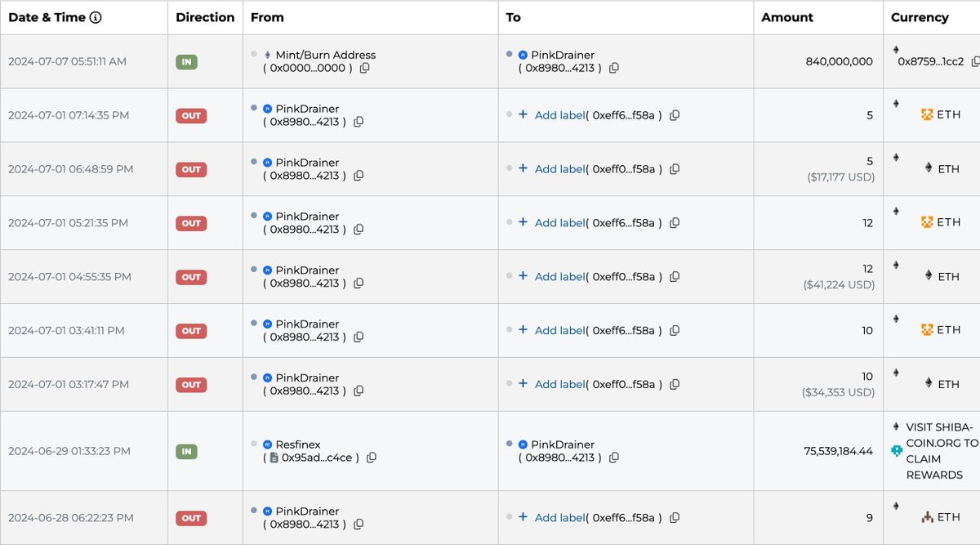Copy To address 0xeff0...f58a in 06:48:59 PM row
Image resolution: width=980 pixels, height=545 pixels.
pos(674,169)
